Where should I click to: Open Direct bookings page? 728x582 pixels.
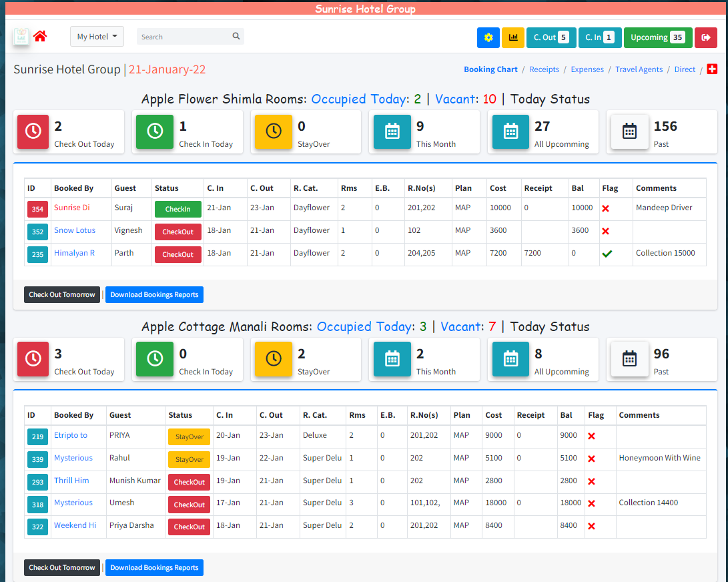[x=685, y=69]
